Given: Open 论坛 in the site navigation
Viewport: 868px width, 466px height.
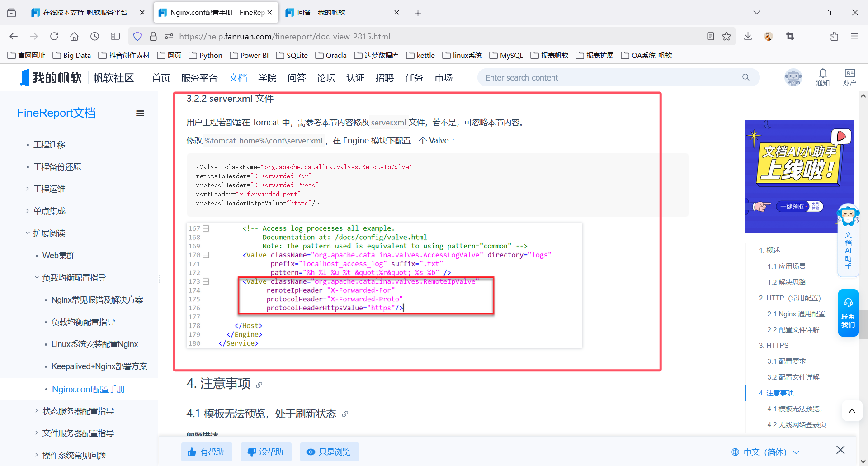Looking at the screenshot, I should (x=326, y=78).
